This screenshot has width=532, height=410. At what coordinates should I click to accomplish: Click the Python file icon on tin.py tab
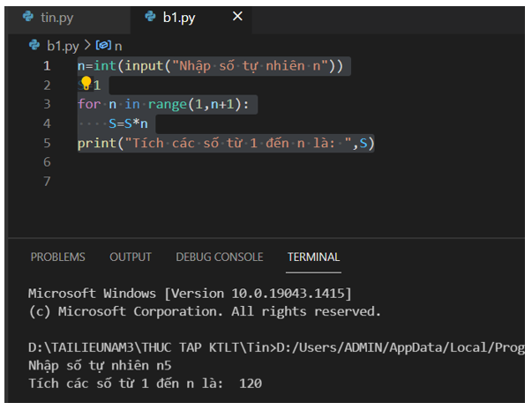[x=28, y=18]
